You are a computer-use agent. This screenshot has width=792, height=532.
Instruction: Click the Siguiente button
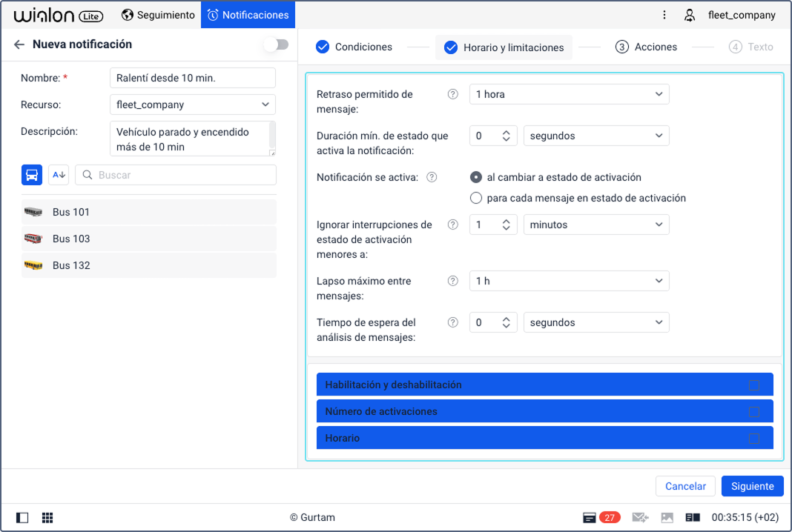(752, 486)
